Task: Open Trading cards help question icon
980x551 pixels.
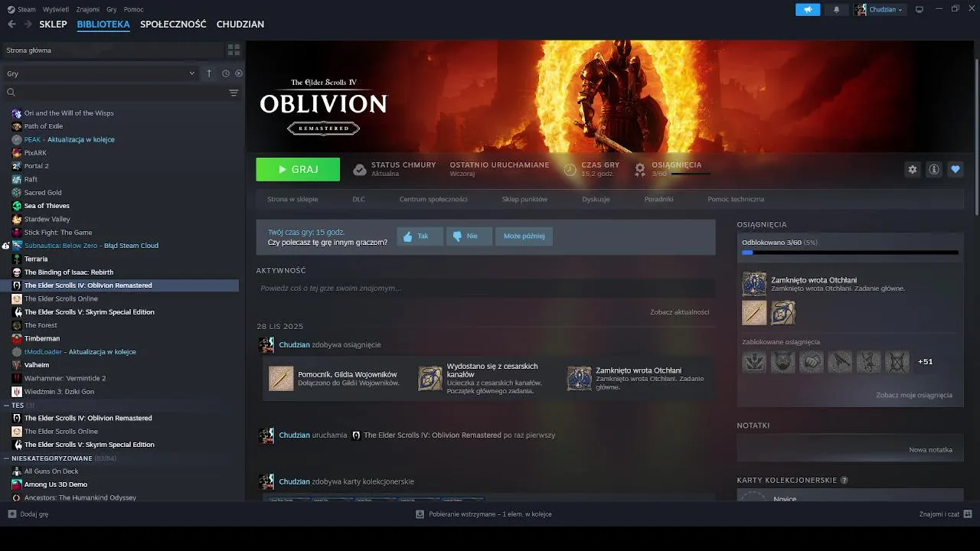Action: 844,481
